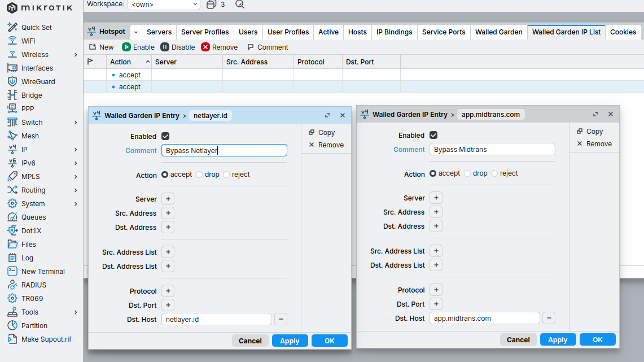
Task: Switch to the Server Profiles tab
Action: tap(205, 32)
